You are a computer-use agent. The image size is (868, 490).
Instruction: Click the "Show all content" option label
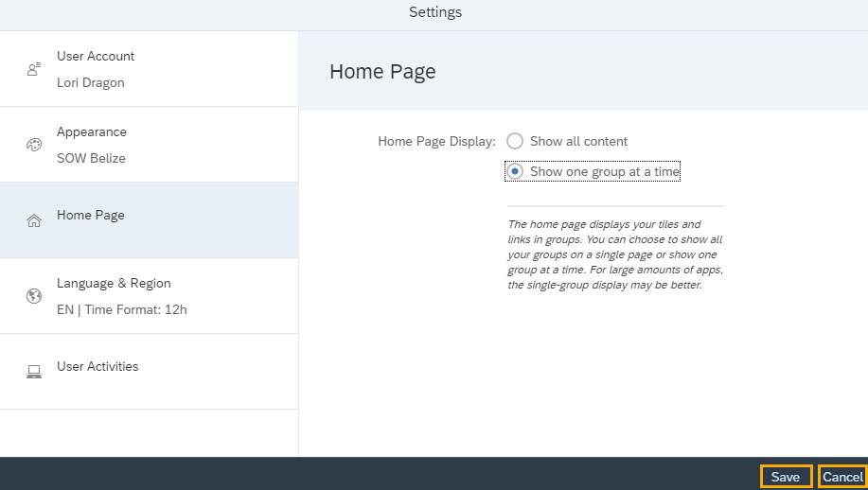[578, 141]
